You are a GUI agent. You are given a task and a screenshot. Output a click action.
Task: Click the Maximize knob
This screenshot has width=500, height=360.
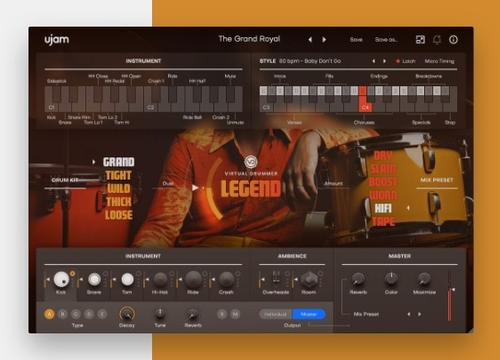click(424, 279)
